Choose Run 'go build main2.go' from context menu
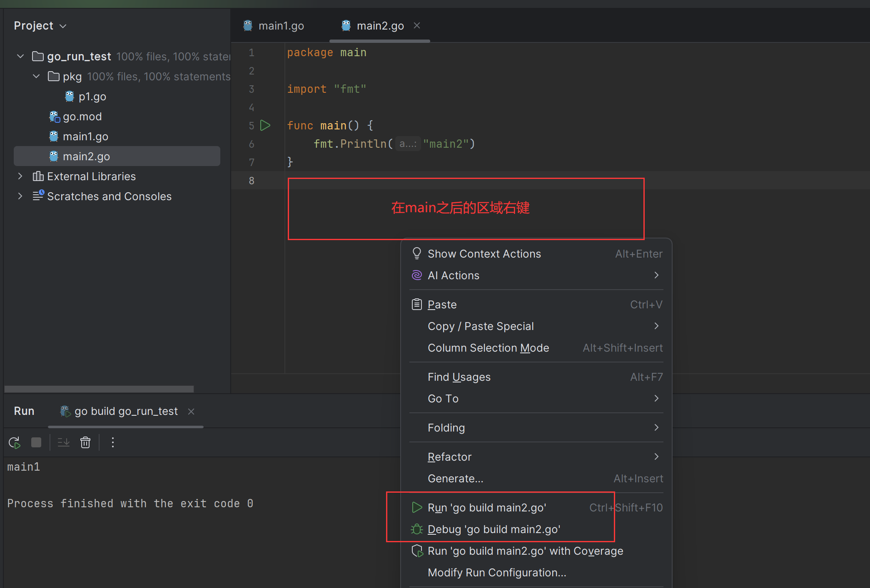Viewport: 870px width, 588px height. point(486,508)
